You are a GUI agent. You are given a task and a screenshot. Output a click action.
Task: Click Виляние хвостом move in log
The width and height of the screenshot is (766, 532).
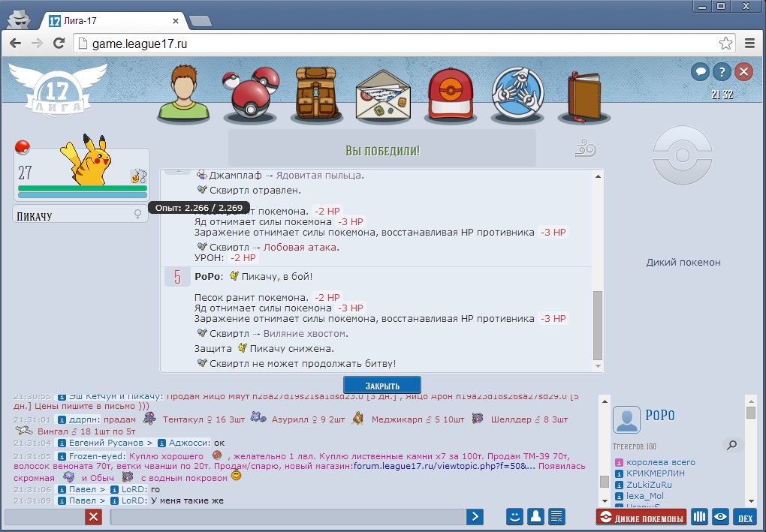pos(306,334)
